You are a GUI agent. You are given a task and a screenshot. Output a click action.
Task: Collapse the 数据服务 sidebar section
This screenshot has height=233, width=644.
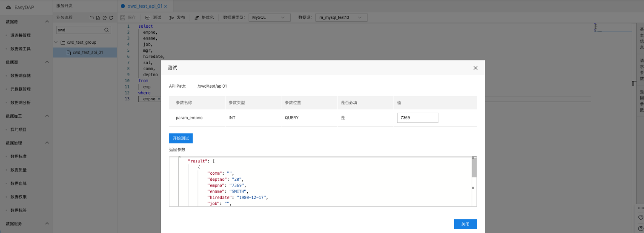47,224
